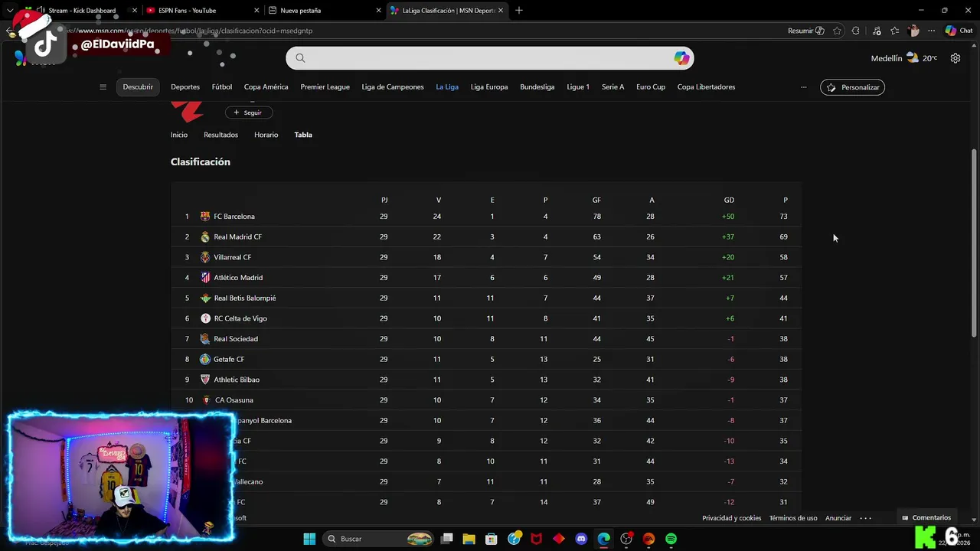
Task: Open the Serie A section
Action: [612, 87]
